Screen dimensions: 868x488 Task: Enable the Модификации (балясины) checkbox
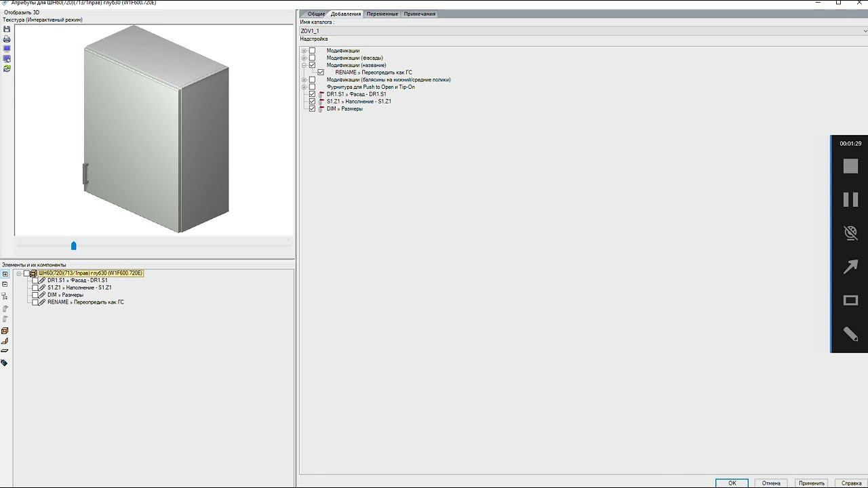pos(312,80)
